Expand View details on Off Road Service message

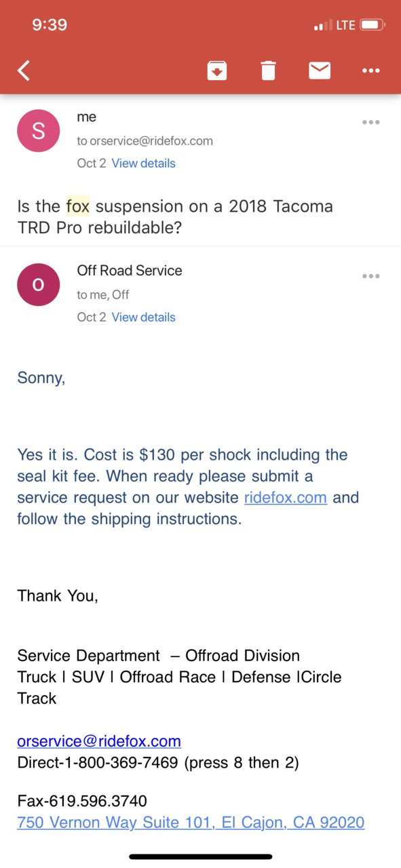click(143, 317)
